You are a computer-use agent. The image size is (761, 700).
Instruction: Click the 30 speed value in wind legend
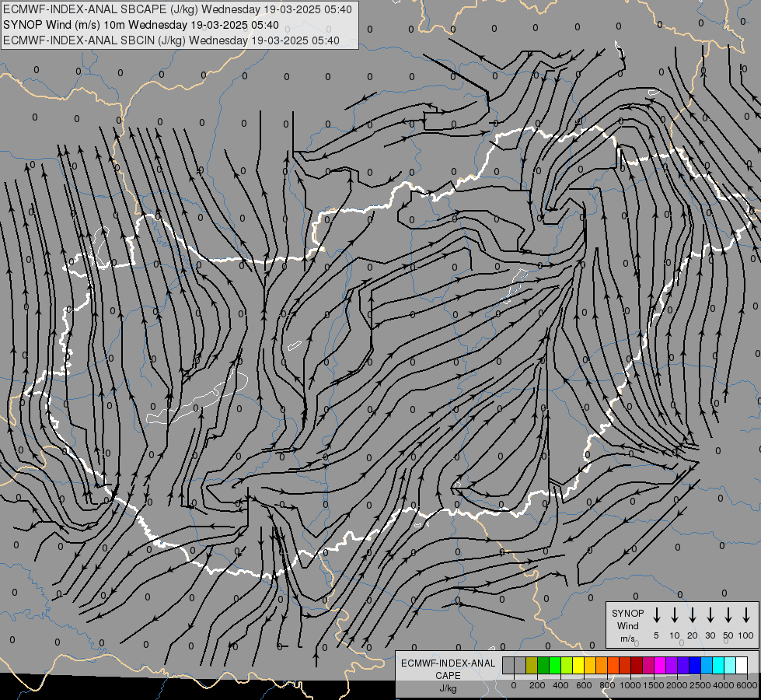[x=710, y=635]
